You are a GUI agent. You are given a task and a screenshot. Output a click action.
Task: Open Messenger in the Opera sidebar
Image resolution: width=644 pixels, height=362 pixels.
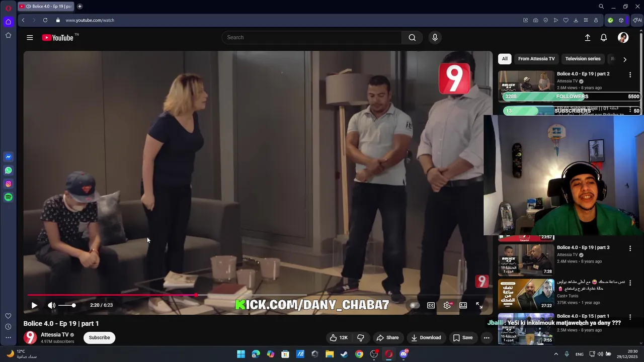8,157
